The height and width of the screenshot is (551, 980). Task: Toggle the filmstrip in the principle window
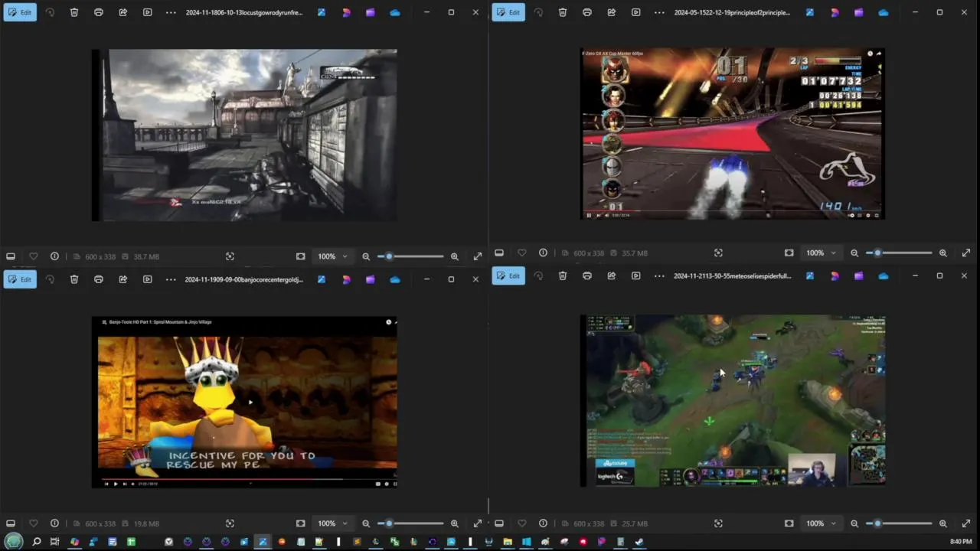coord(499,253)
